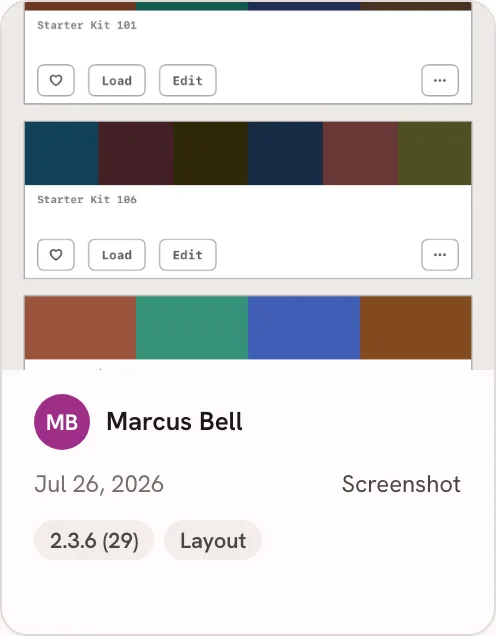
Task: Choose the green swatch in bottom palette
Action: tap(192, 328)
